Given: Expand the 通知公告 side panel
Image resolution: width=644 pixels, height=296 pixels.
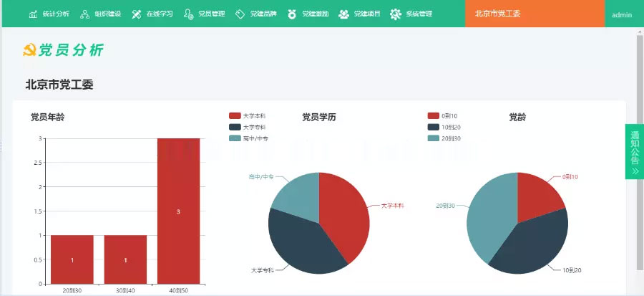Looking at the screenshot, I should [x=635, y=152].
